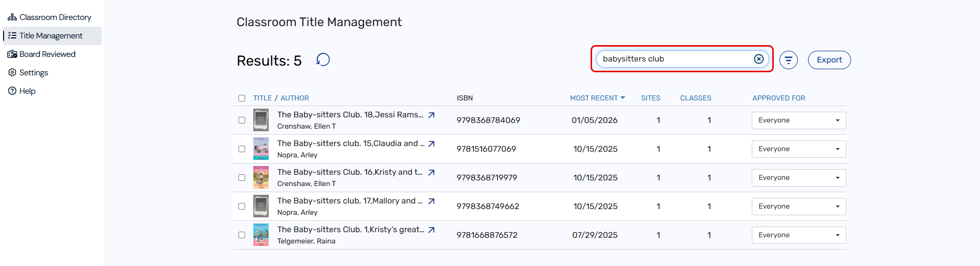The height and width of the screenshot is (266, 980).
Task: Clear the search field with X icon
Action: [759, 59]
